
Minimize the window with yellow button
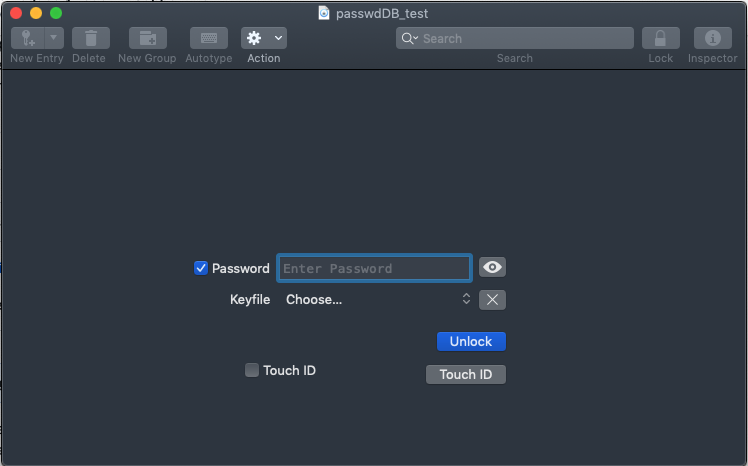coord(36,13)
